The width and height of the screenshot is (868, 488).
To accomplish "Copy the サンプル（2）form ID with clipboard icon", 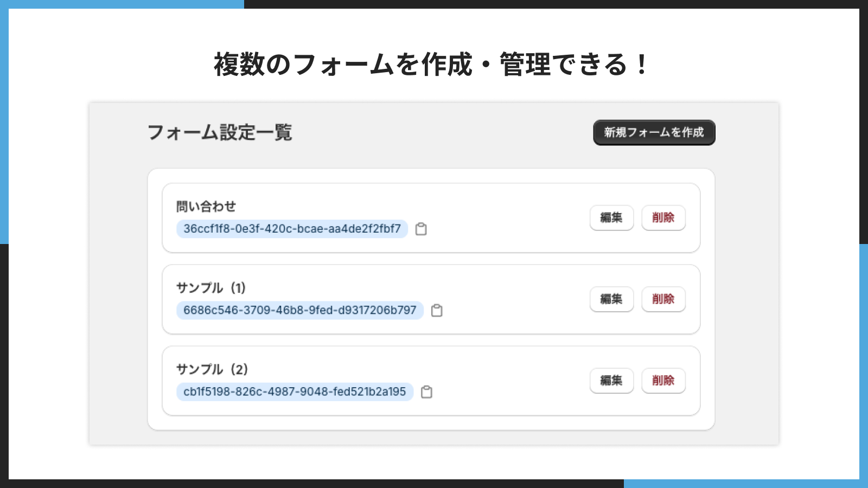I will point(427,391).
